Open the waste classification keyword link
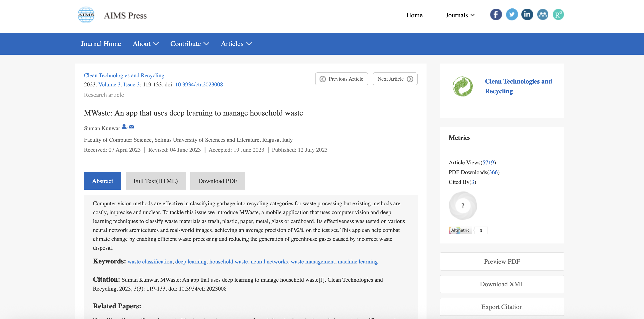 point(150,262)
